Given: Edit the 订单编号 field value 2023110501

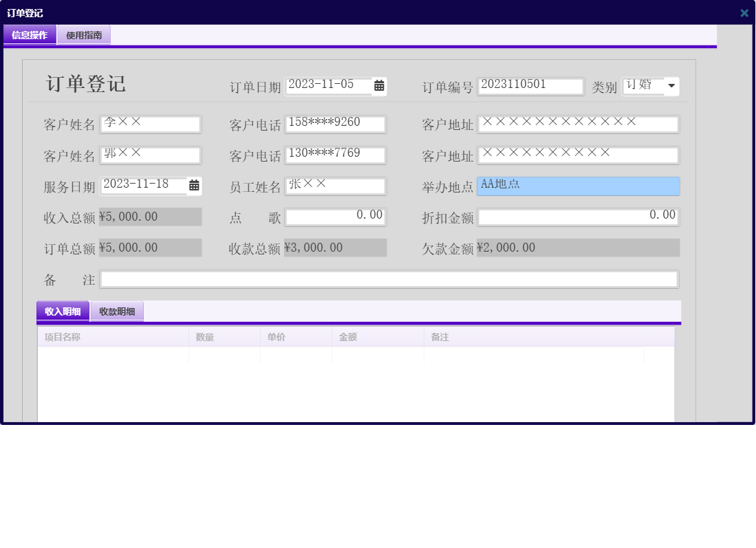Looking at the screenshot, I should click(530, 85).
